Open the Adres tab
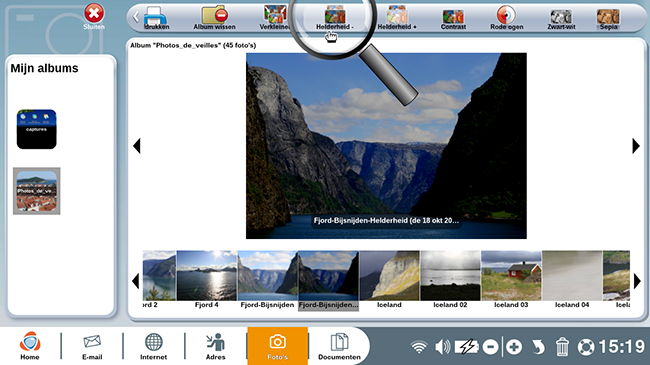 [216, 347]
